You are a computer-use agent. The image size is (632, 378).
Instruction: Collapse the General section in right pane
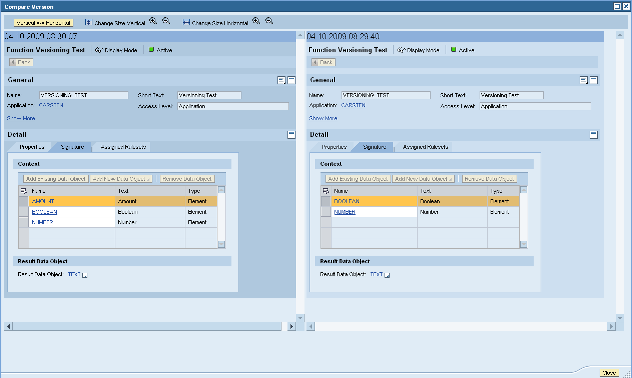pos(593,80)
